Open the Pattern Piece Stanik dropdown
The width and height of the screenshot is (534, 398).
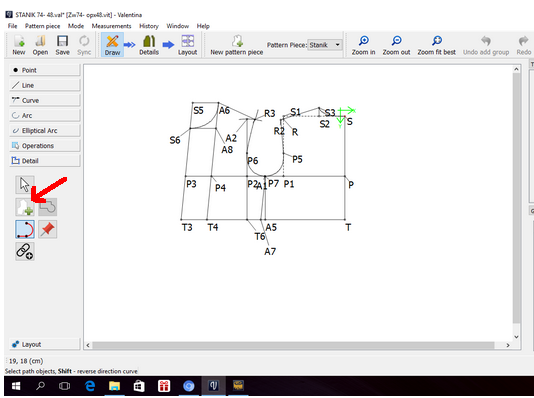[x=325, y=45]
